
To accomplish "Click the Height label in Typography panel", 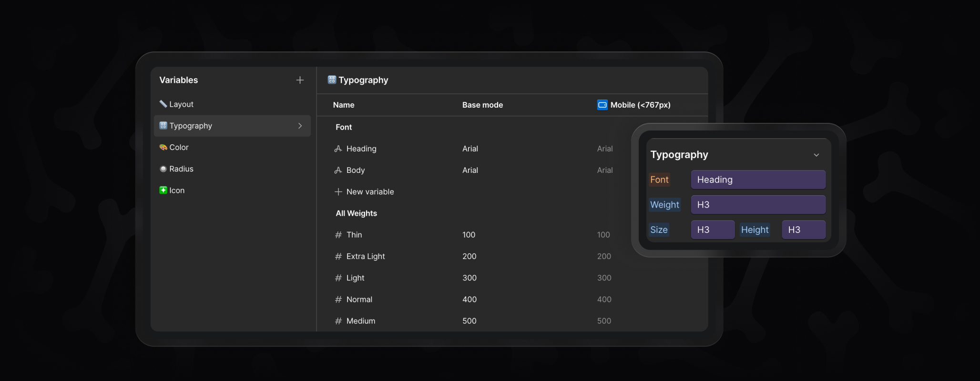I will click(x=755, y=230).
